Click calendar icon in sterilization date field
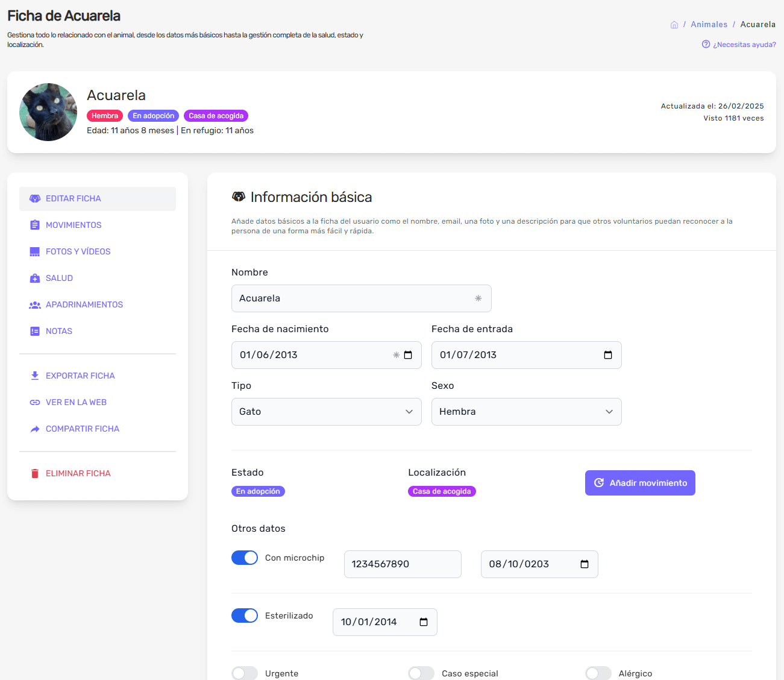Screen dimensions: 784x680 coord(424,622)
